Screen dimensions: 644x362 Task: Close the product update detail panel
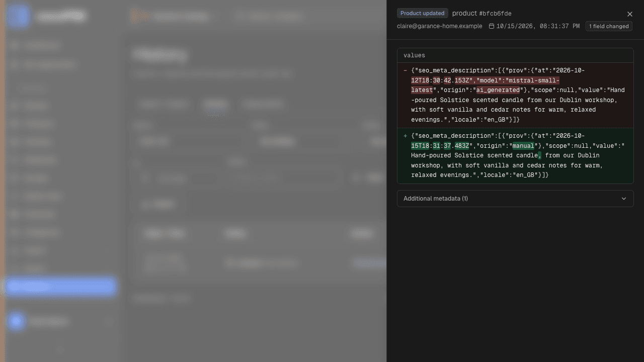[630, 14]
